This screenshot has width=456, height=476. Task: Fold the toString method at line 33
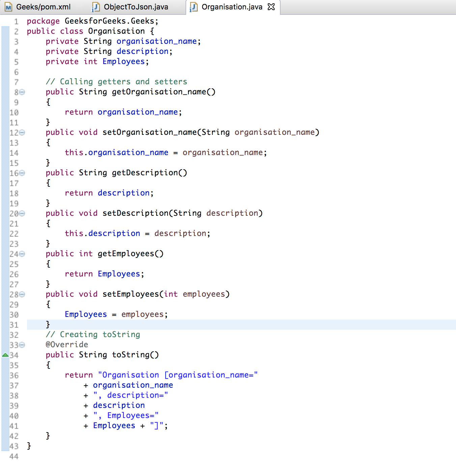click(22, 345)
